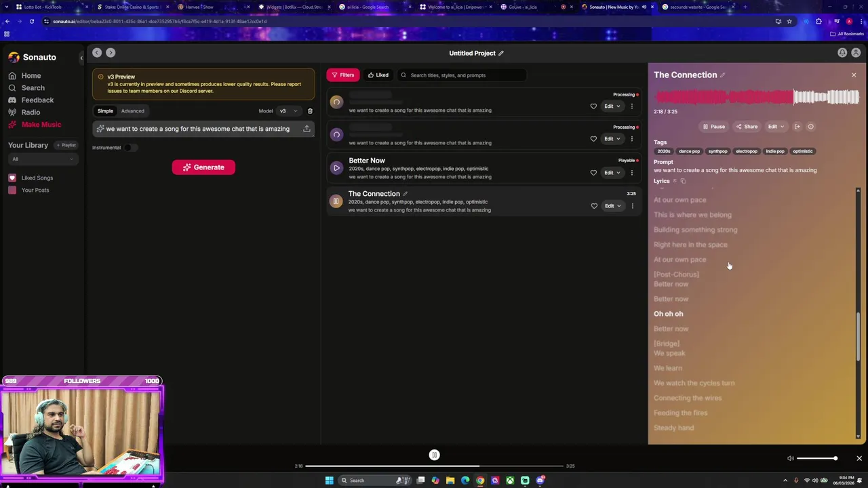Click the export arrow icon in detail panel

[x=797, y=127]
